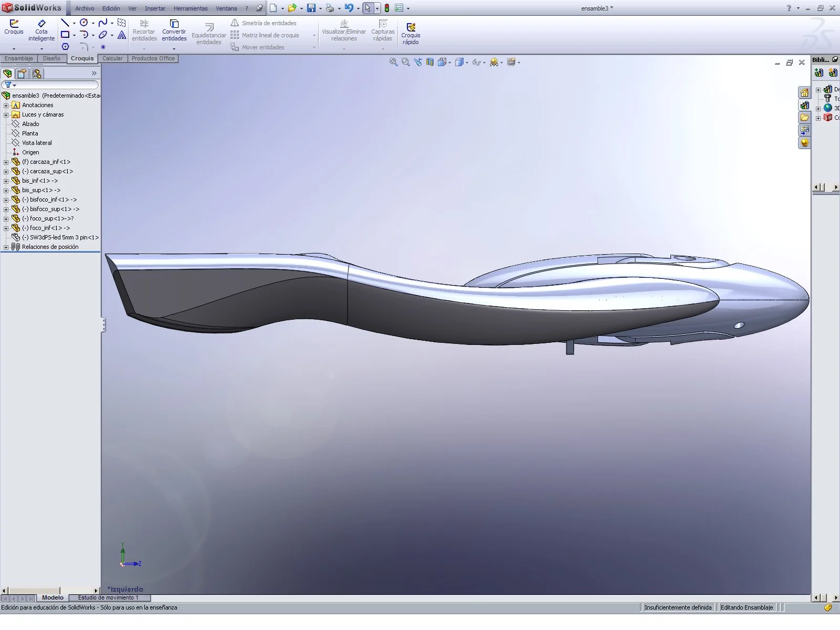Click the Insuficientemente definida status text
The height and width of the screenshot is (630, 840).
coord(678,607)
